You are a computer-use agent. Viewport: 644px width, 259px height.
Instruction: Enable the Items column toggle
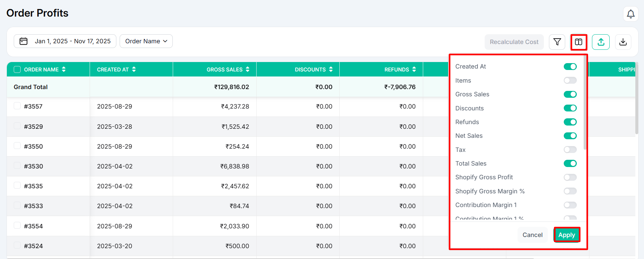pos(570,80)
